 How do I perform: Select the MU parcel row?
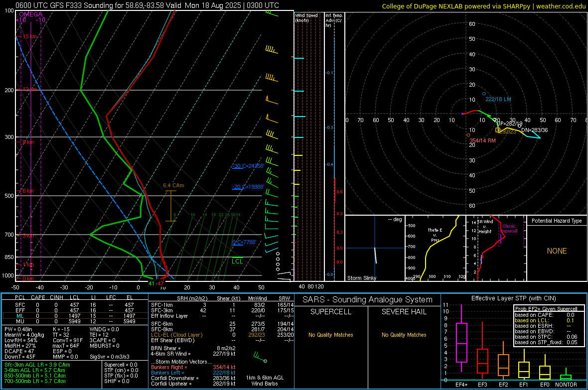(75, 321)
